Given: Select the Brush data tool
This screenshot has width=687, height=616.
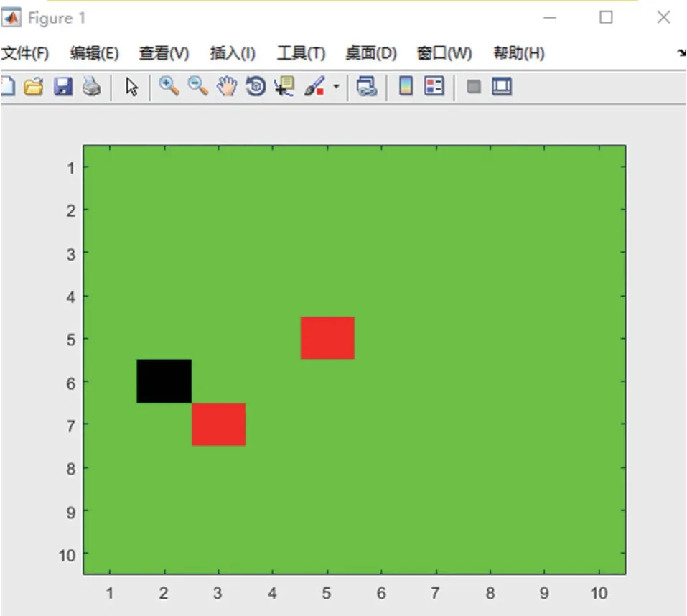Looking at the screenshot, I should pyautogui.click(x=314, y=86).
